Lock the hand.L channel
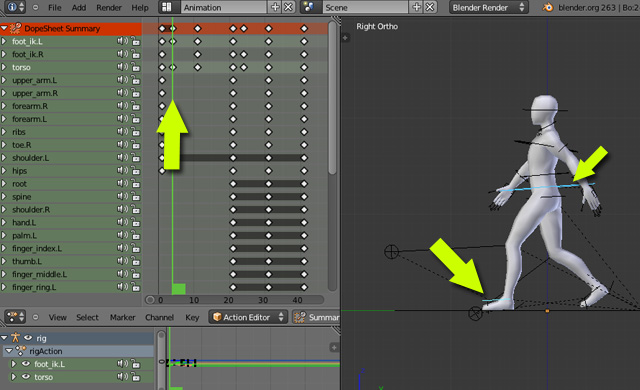 click(x=135, y=222)
